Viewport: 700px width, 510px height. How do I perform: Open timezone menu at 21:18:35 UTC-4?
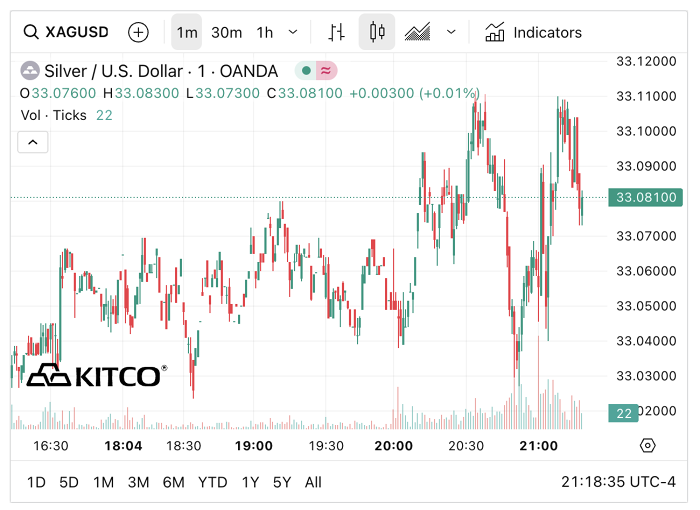coord(618,482)
